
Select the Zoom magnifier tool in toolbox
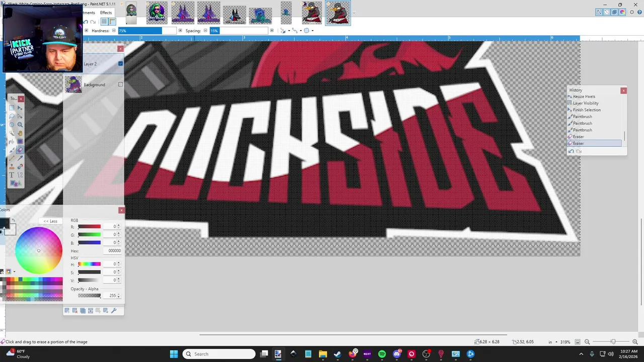(20, 125)
